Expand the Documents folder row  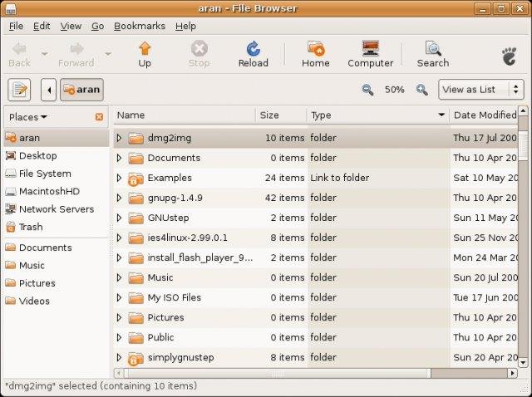point(119,158)
